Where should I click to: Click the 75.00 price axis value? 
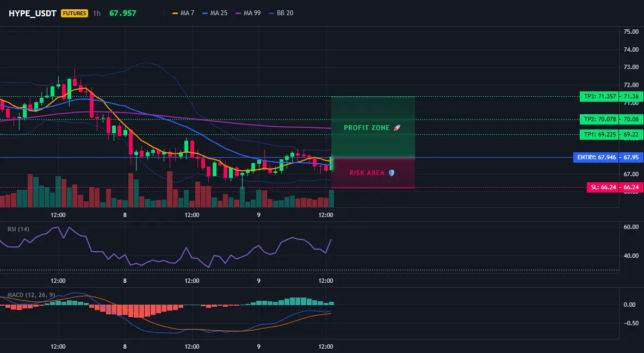pyautogui.click(x=631, y=32)
